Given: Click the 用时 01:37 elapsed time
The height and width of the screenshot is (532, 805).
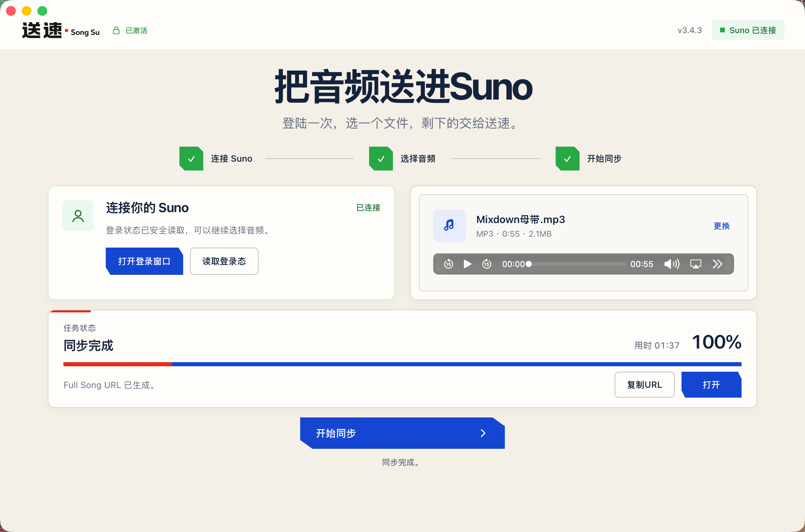Looking at the screenshot, I should 657,345.
